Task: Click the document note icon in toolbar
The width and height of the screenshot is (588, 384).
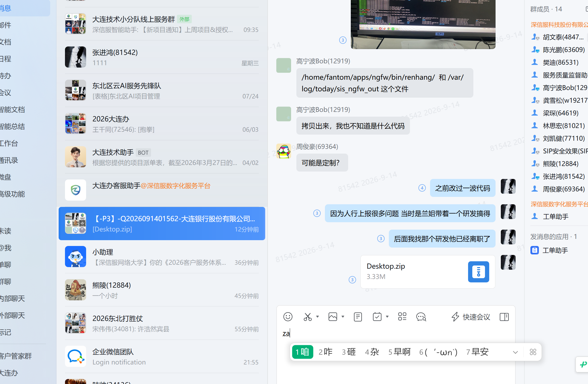Action: pyautogui.click(x=358, y=317)
